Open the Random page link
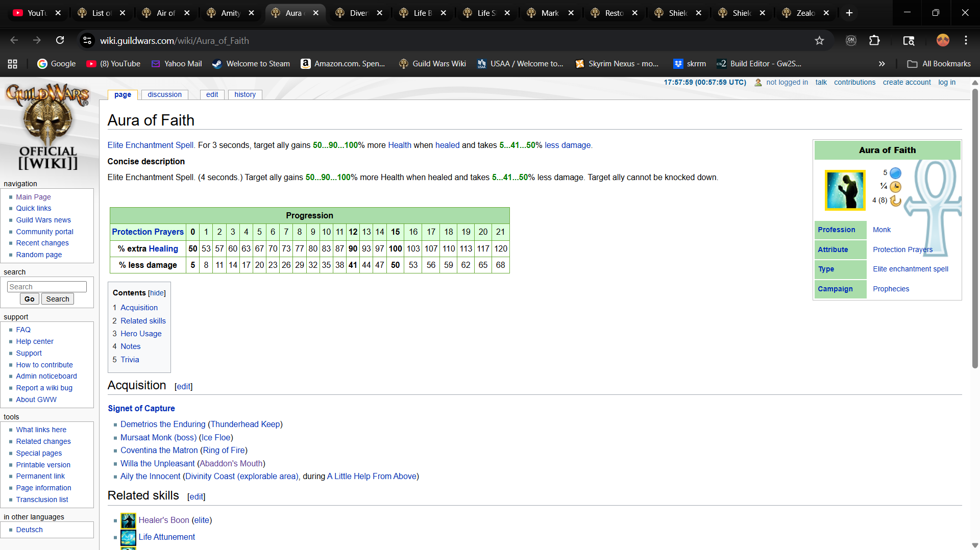980x550 pixels. point(39,255)
